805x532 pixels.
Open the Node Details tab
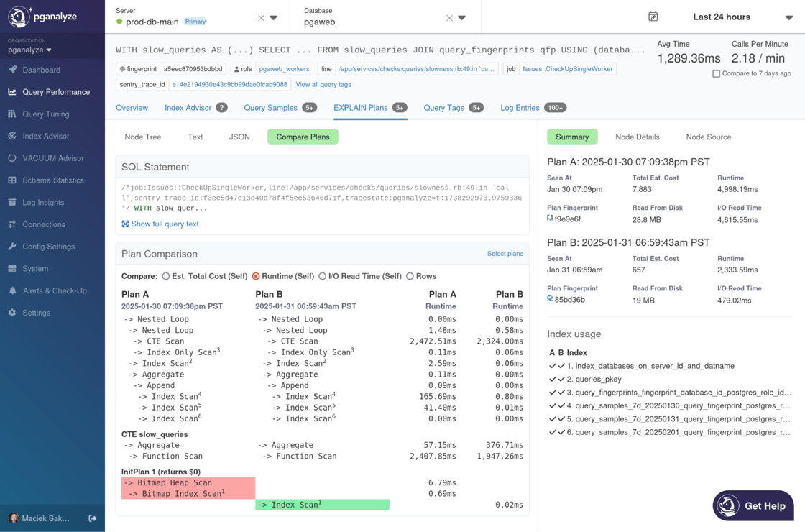click(637, 137)
